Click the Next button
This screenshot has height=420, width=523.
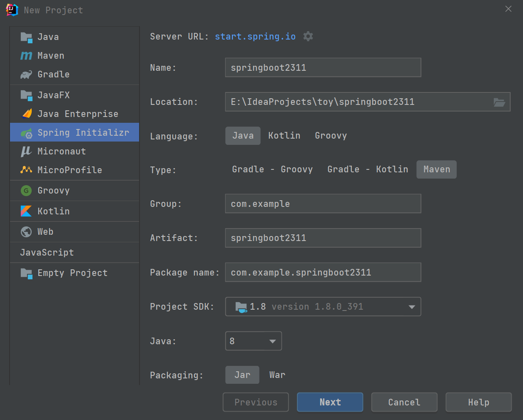pyautogui.click(x=330, y=402)
